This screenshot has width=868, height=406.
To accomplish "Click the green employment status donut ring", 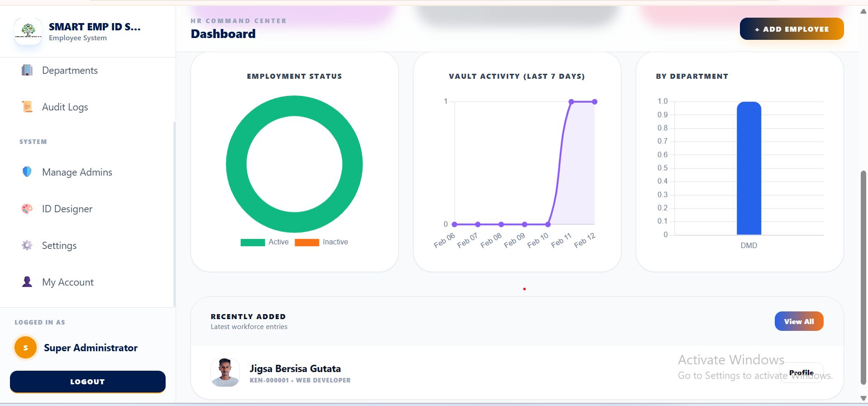I will click(x=236, y=164).
